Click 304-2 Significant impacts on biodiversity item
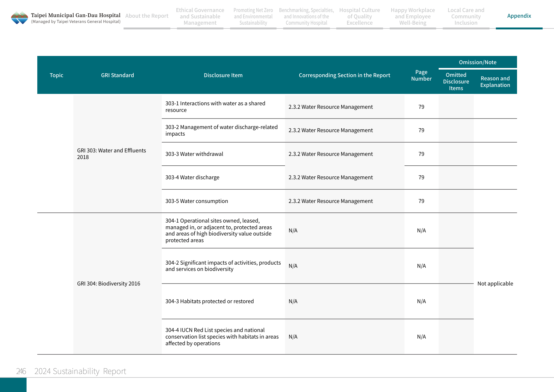The image size is (554, 392). click(223, 266)
